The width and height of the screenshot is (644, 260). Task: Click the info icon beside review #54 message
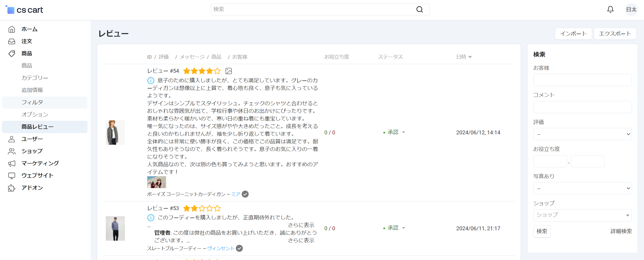151,81
